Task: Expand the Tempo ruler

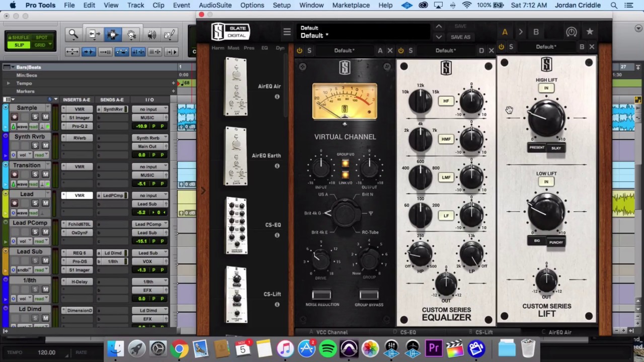Action: [x=8, y=83]
